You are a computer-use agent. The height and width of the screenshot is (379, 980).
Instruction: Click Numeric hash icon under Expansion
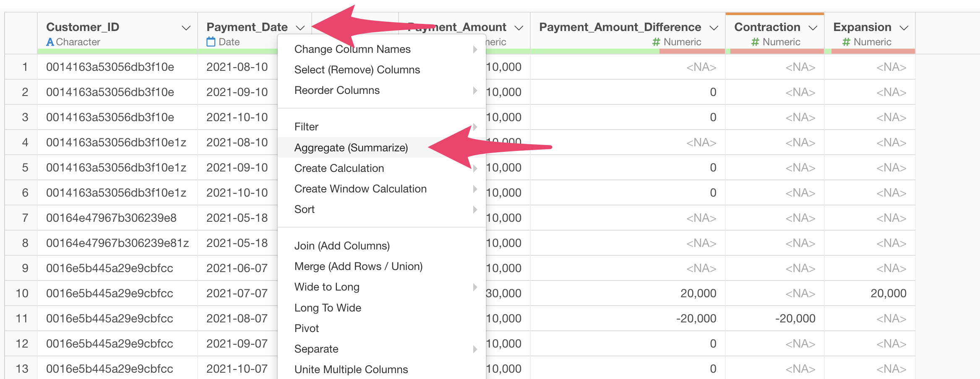pos(846,42)
